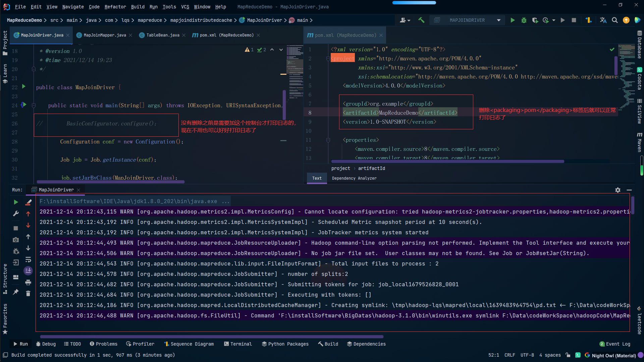Click the print icon in Run panel
Viewport: 644px width, 362px height.
[28, 283]
